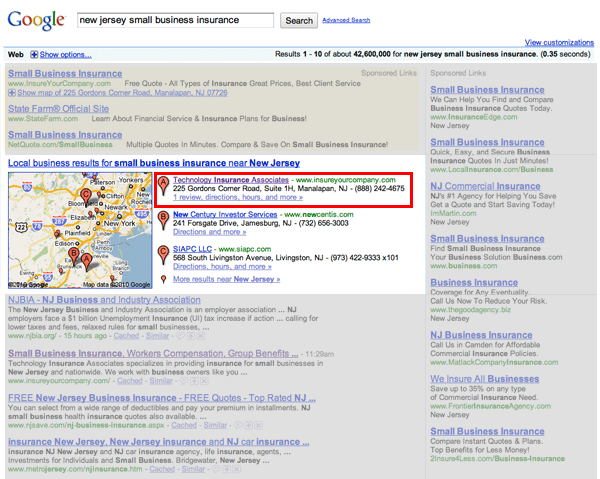Open sidebar ad for 2Insure4Less.com
Image resolution: width=600 pixels, height=479 pixels.
(487, 432)
